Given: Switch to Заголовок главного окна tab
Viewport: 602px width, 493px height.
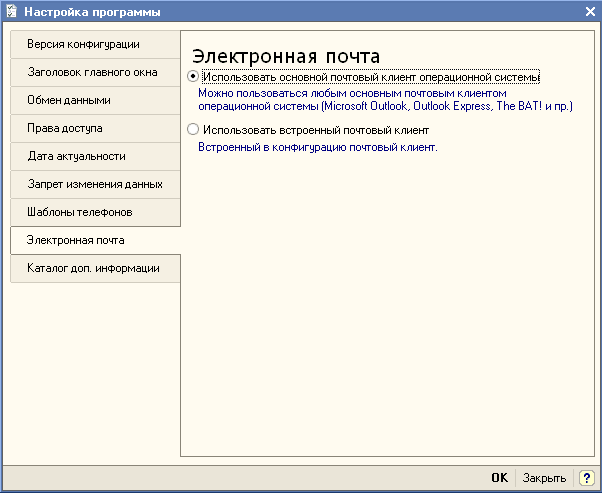Looking at the screenshot, I should tap(95, 73).
